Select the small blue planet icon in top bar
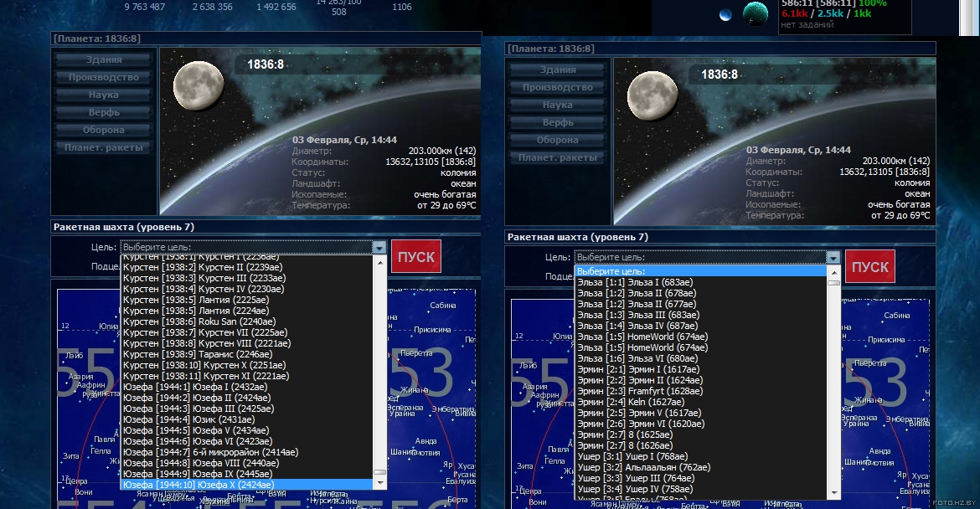The height and width of the screenshot is (509, 980). point(725,15)
